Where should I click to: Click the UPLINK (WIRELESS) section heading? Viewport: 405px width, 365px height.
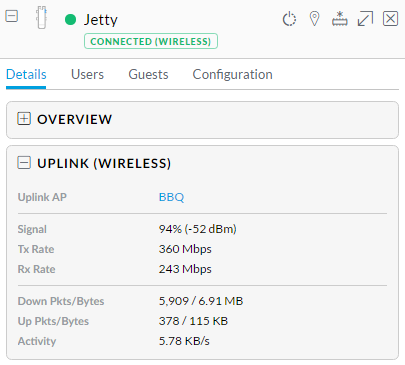[104, 163]
